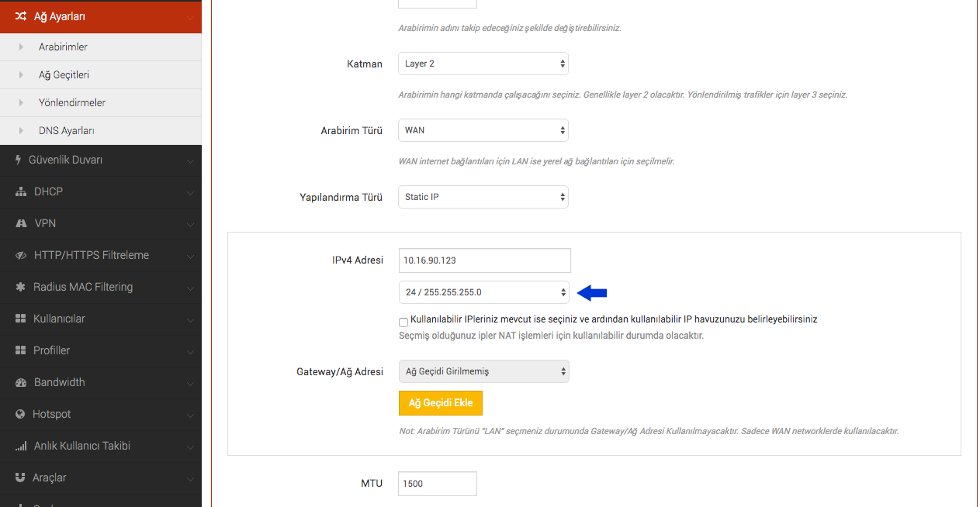This screenshot has height=507, width=980.
Task: Click the Ağ Geçidi Ekle button
Action: pos(441,403)
